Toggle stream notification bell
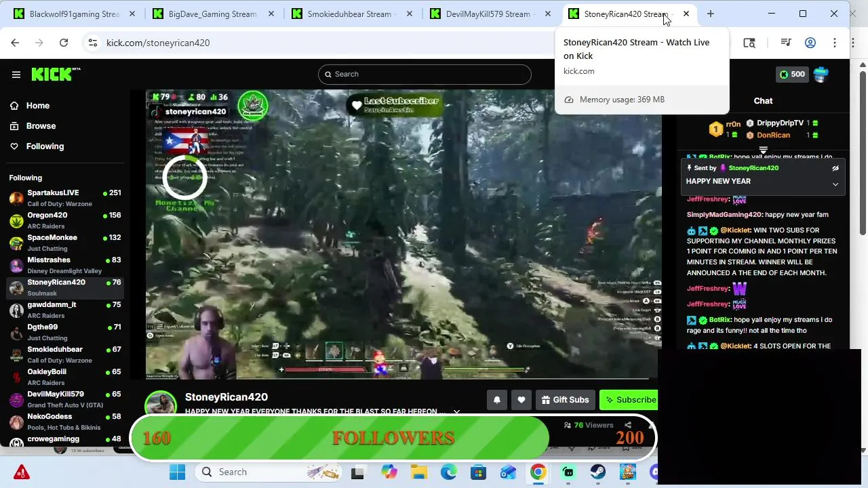This screenshot has width=868, height=488. pyautogui.click(x=497, y=400)
